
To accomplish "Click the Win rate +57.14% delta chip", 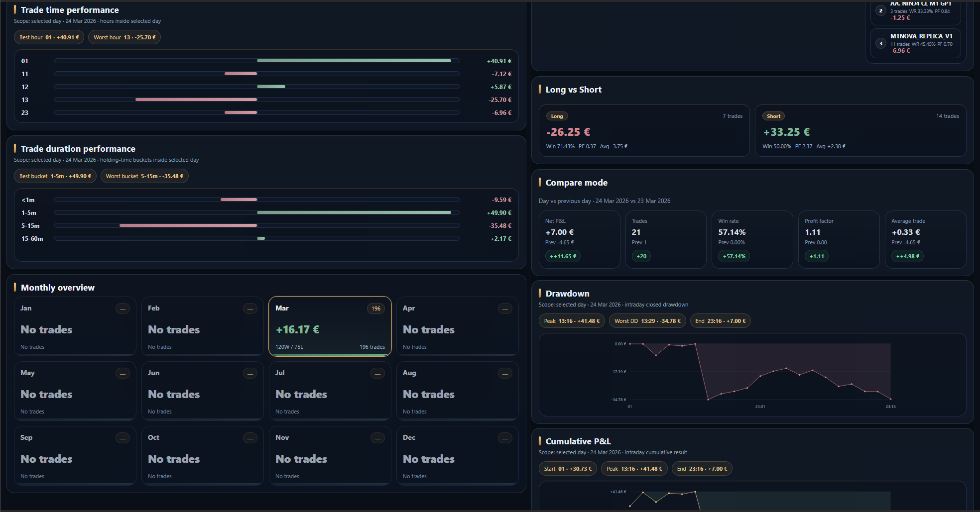I will point(734,256).
